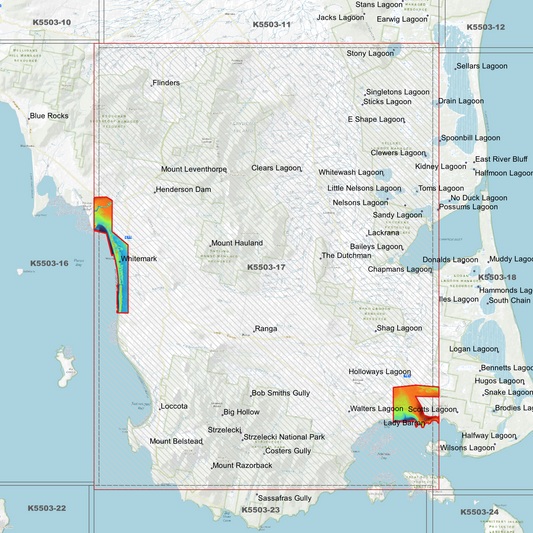Select the K5503-24 tile label

[x=480, y=512]
